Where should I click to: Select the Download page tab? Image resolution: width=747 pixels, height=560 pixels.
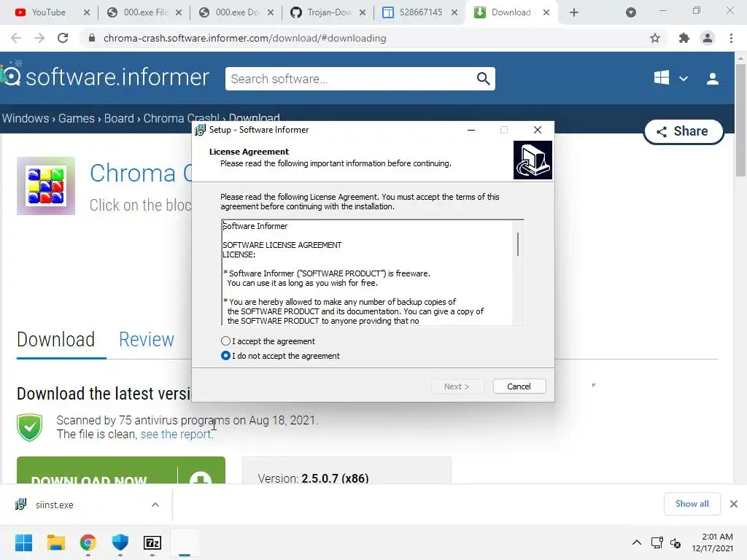click(x=55, y=340)
